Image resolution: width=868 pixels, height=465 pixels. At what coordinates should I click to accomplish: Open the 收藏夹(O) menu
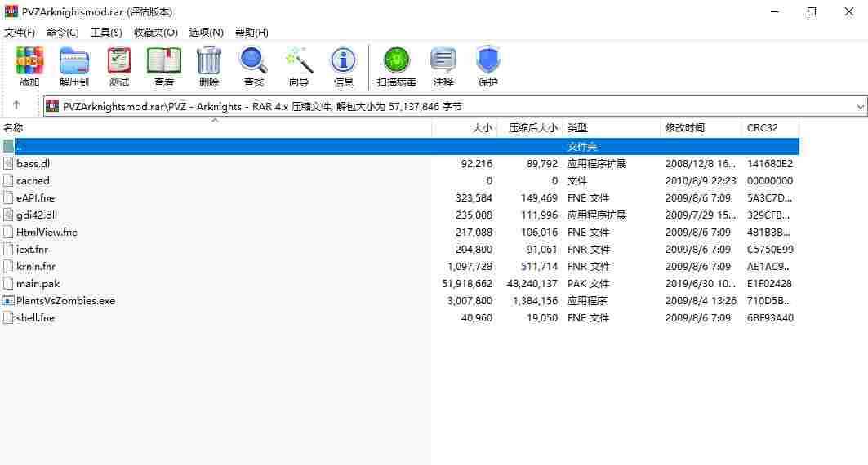[x=155, y=33]
